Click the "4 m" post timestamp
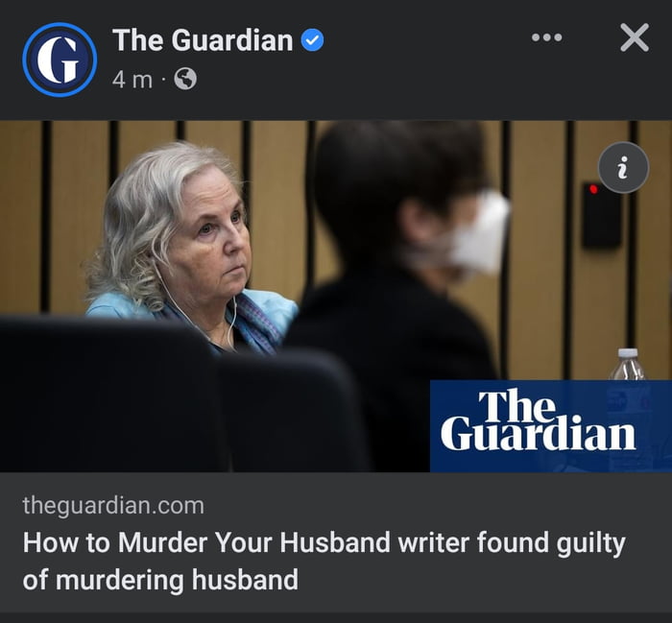The image size is (672, 623). 132,80
